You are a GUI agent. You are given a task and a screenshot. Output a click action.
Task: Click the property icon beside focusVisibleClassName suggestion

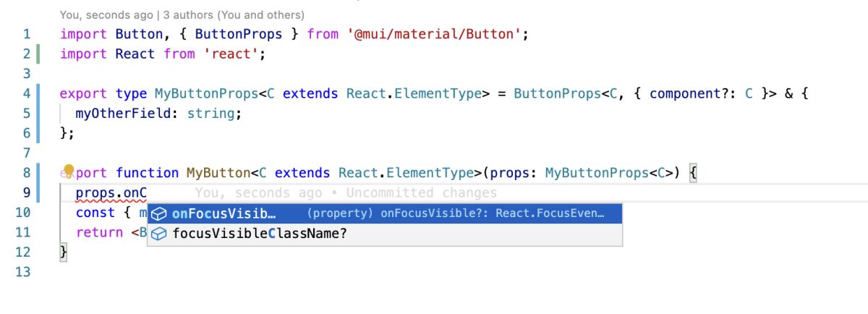pos(160,234)
